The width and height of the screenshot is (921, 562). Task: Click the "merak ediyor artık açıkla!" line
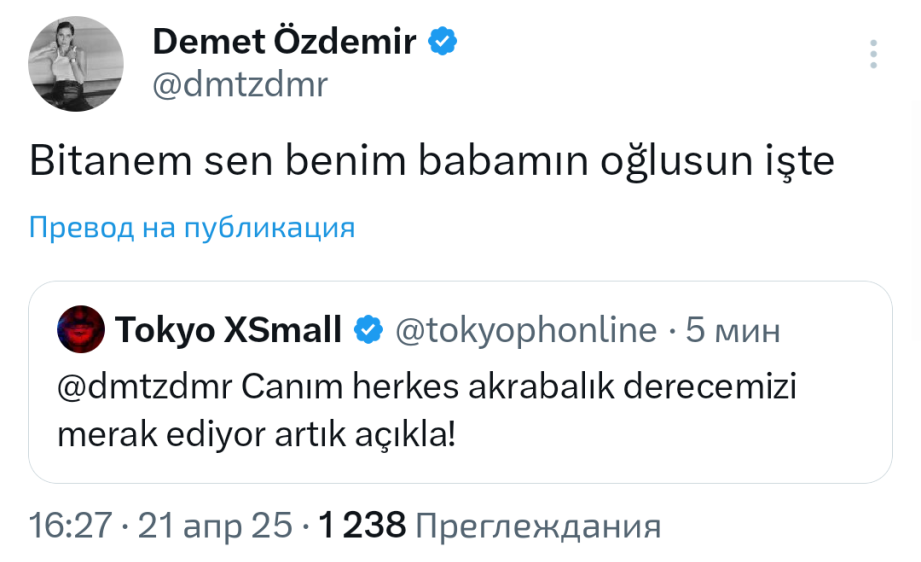click(x=257, y=436)
